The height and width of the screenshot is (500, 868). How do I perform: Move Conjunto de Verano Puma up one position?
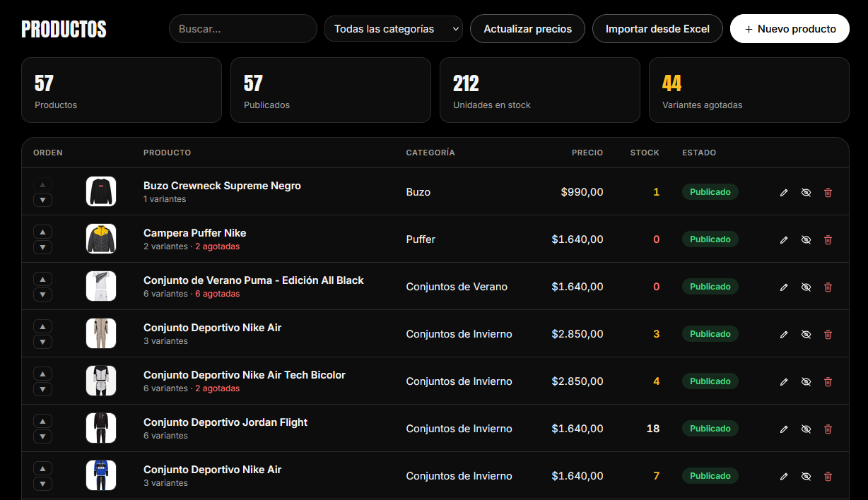point(42,279)
